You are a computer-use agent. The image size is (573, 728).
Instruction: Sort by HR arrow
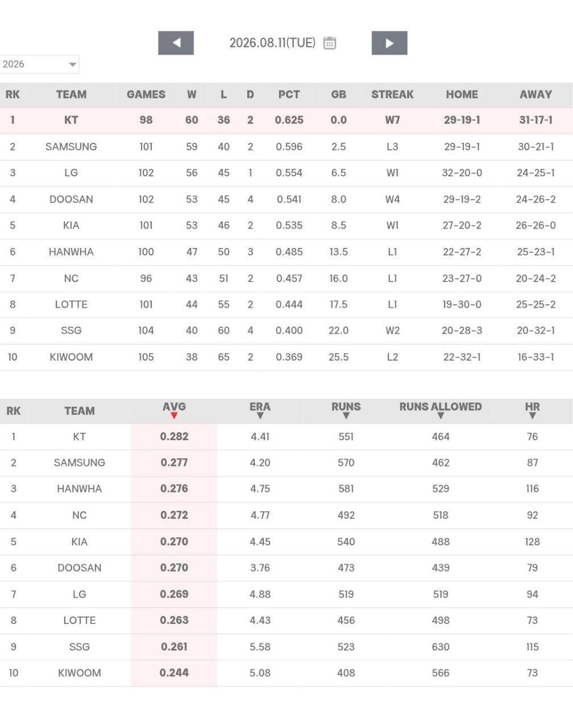(532, 416)
